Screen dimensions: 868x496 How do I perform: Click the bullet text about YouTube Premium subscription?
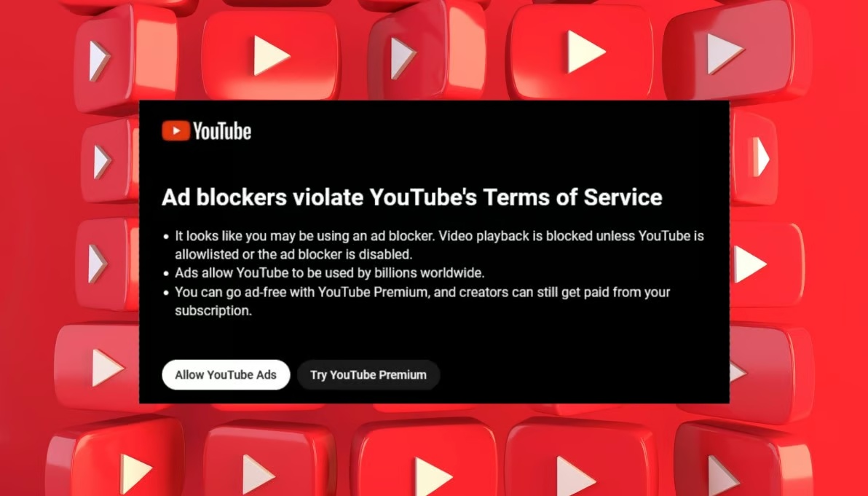[422, 301]
